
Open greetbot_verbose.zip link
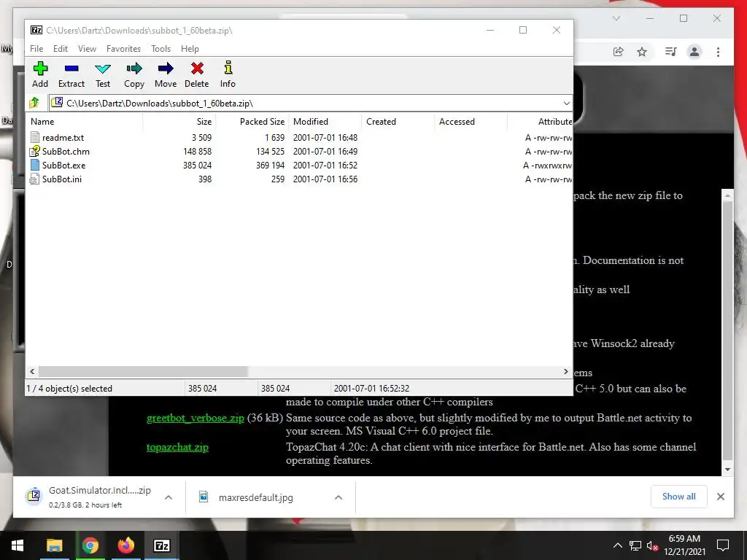196,418
